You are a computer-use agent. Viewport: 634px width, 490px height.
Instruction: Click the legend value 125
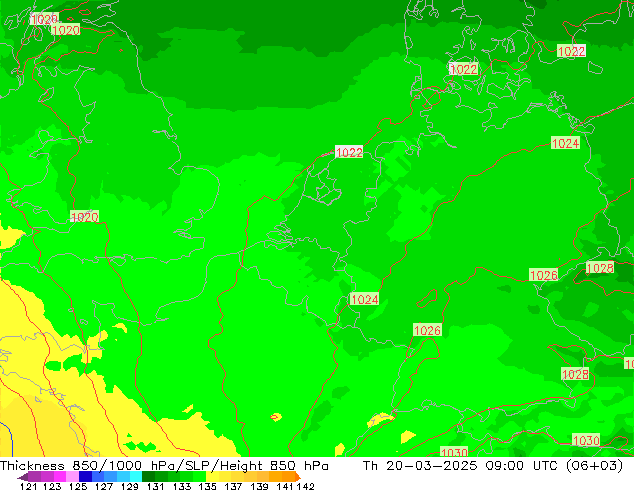(x=78, y=486)
